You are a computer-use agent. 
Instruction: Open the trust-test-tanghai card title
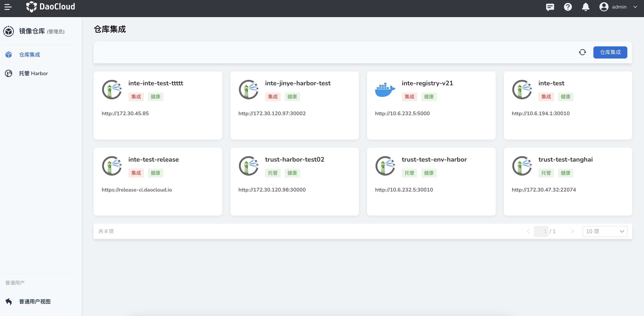click(565, 160)
